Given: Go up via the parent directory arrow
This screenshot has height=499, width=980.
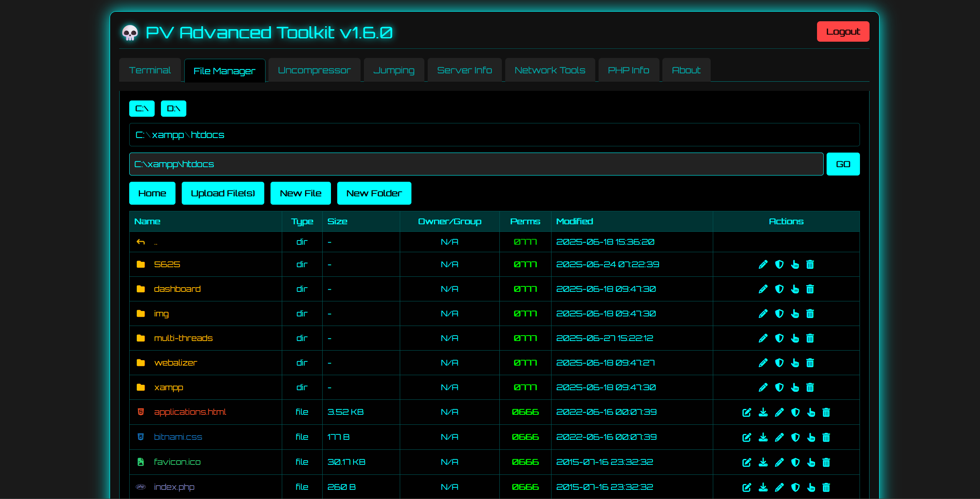Looking at the screenshot, I should point(141,242).
